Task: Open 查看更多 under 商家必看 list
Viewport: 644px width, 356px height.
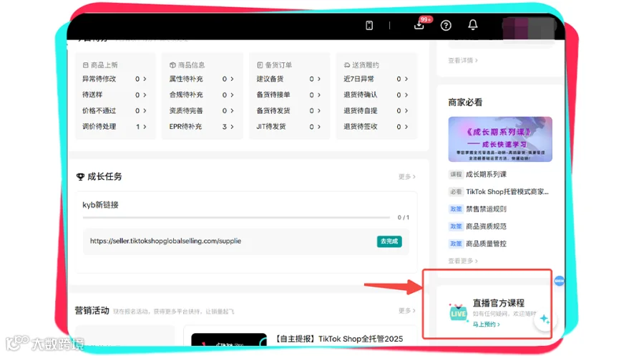Action: [463, 261]
